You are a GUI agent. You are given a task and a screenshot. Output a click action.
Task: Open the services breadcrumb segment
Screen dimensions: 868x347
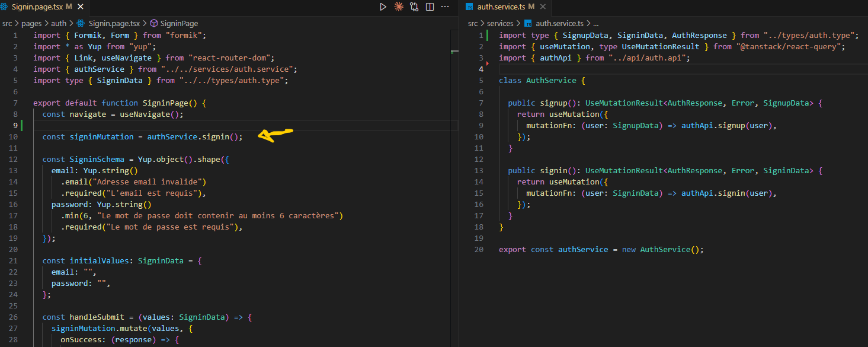(x=500, y=24)
